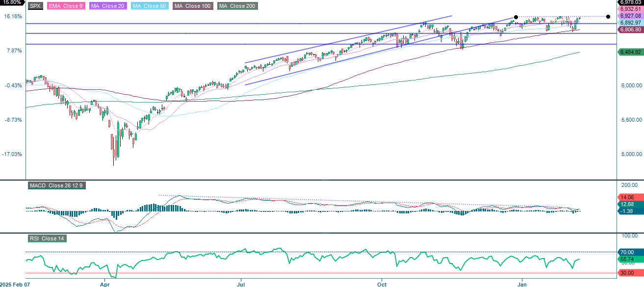Click the MA Close 50 indicator label
Viewport: 644px width, 287px height.
pos(149,7)
